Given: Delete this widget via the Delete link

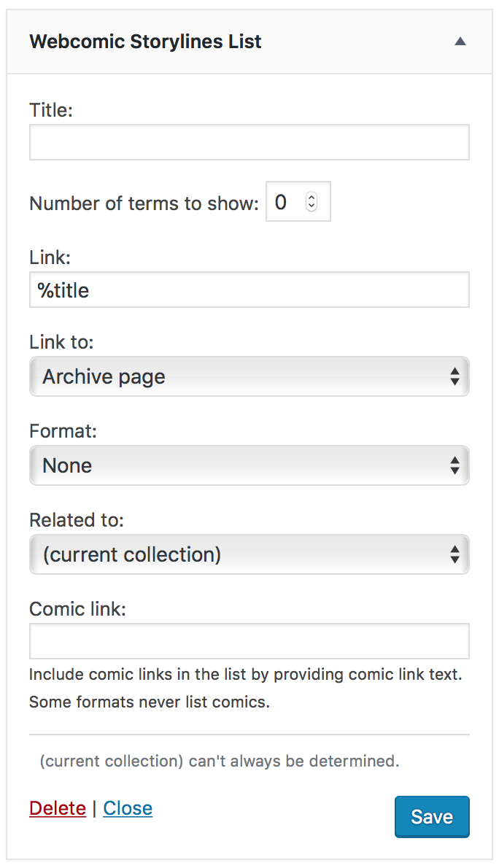Looking at the screenshot, I should pyautogui.click(x=58, y=808).
